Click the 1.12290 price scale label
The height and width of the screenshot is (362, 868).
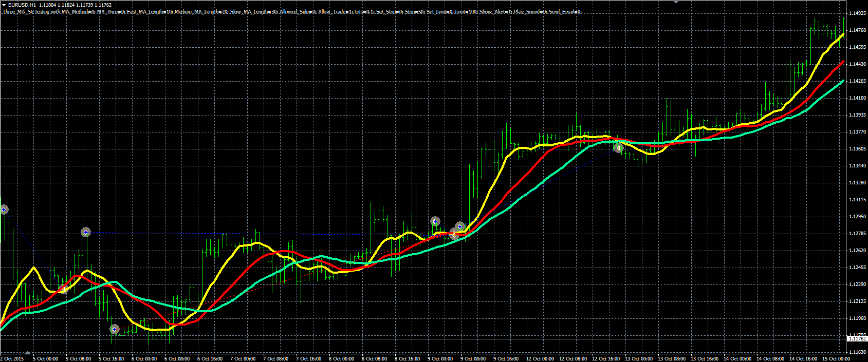click(858, 284)
